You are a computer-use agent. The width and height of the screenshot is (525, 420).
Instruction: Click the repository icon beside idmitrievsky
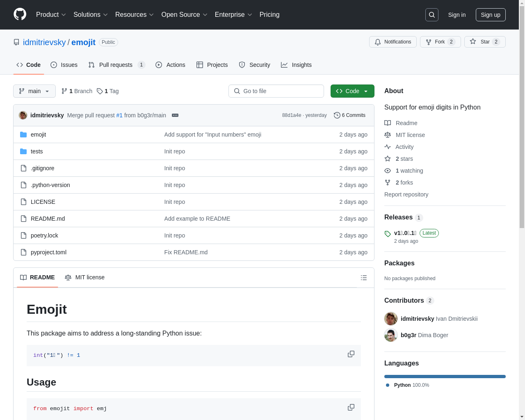[x=16, y=42]
